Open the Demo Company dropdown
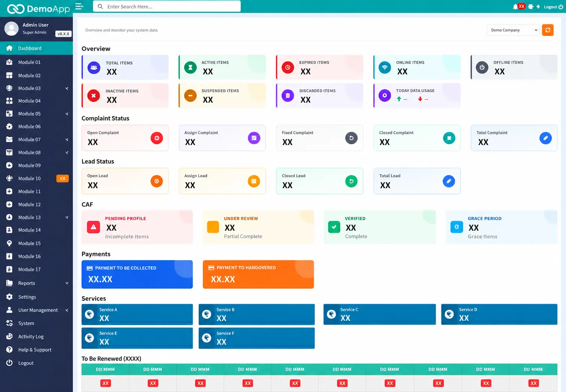Image resolution: width=566 pixels, height=392 pixels. click(513, 30)
